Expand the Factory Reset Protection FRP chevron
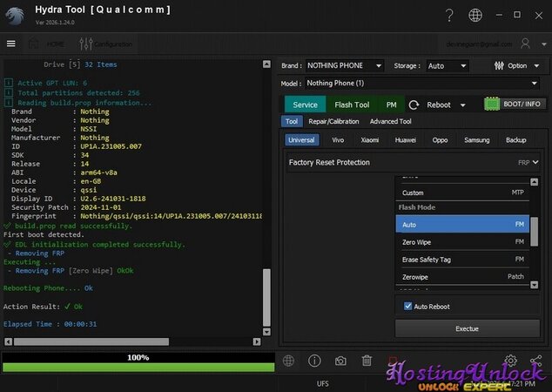Viewport: 552px width, 392px height. pyautogui.click(x=535, y=162)
